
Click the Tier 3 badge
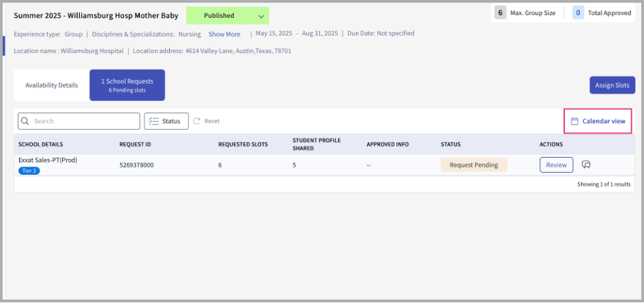29,171
